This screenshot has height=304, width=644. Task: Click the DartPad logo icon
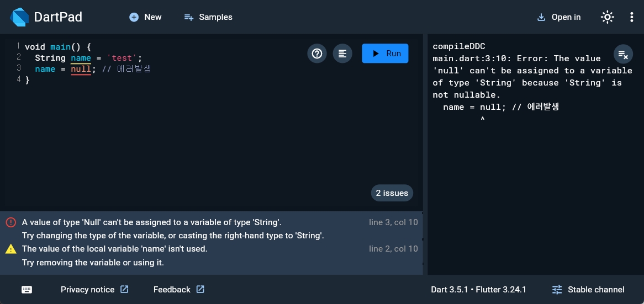(19, 17)
